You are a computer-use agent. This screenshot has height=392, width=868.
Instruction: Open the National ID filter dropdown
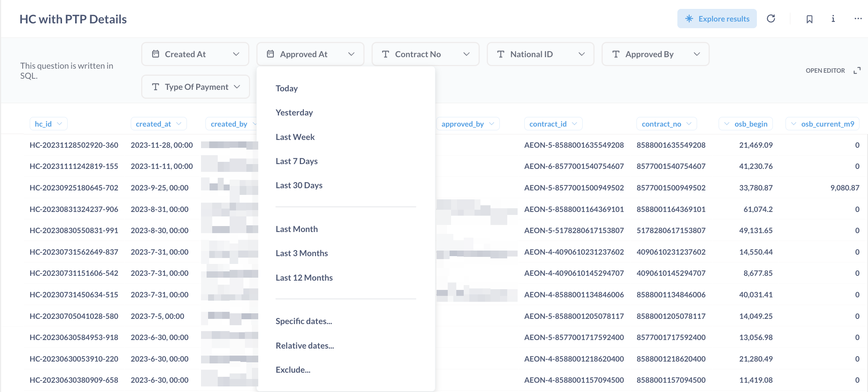click(541, 54)
